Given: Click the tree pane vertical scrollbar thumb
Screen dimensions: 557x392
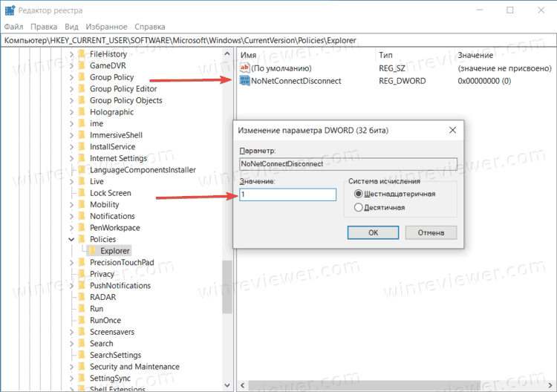Looking at the screenshot, I should [x=227, y=287].
